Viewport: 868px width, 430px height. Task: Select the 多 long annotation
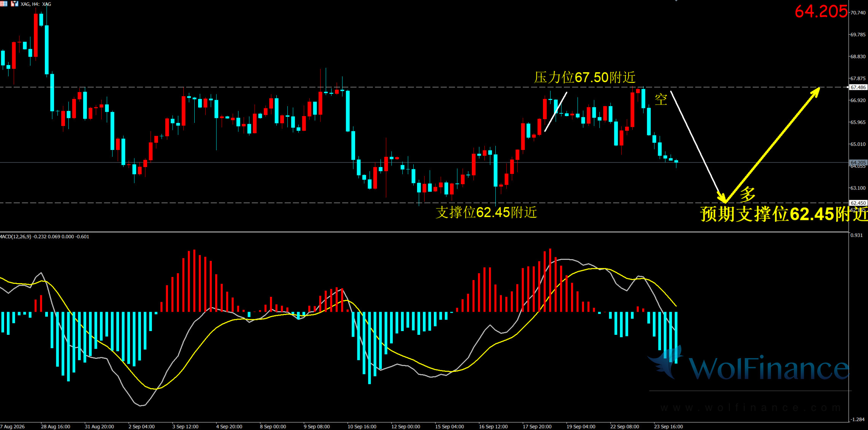point(747,194)
